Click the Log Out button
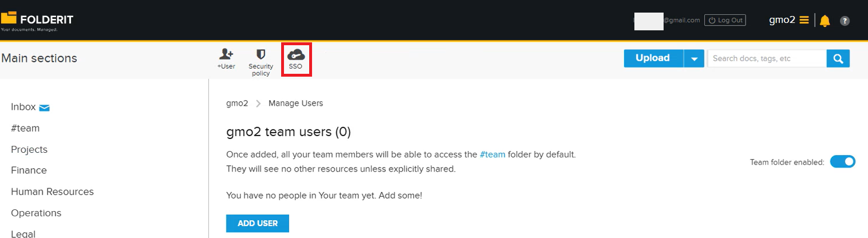868x238 pixels. [725, 20]
